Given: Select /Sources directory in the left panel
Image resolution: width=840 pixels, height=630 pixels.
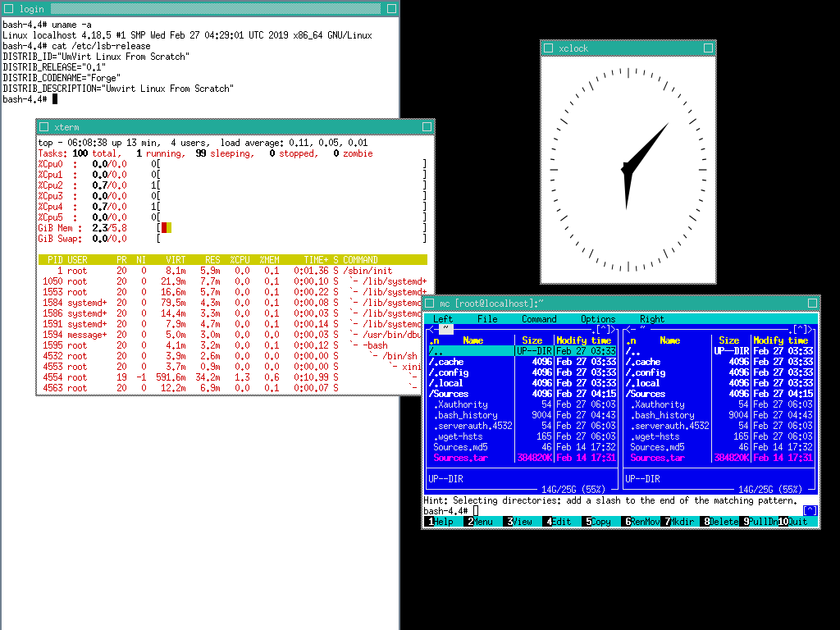Looking at the screenshot, I should [x=449, y=394].
